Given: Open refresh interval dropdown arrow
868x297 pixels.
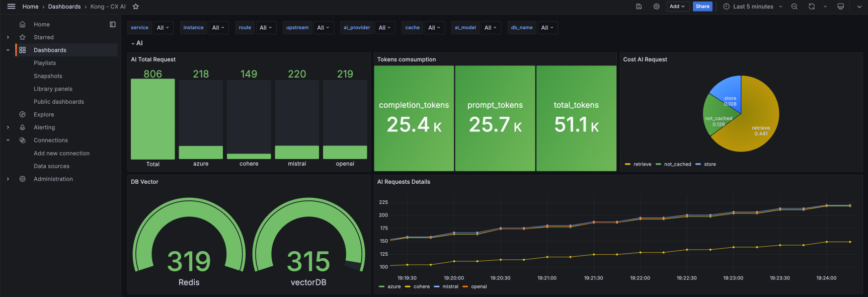Looking at the screenshot, I should (825, 7).
